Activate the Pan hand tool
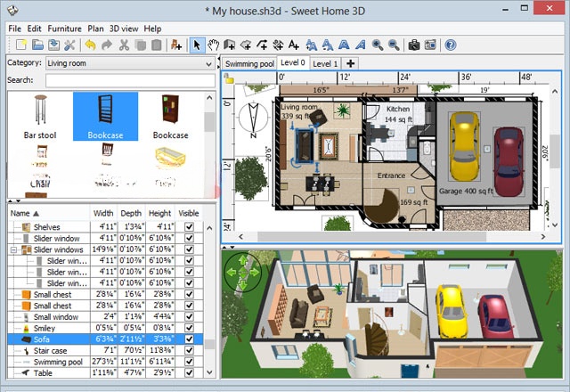 (214, 45)
